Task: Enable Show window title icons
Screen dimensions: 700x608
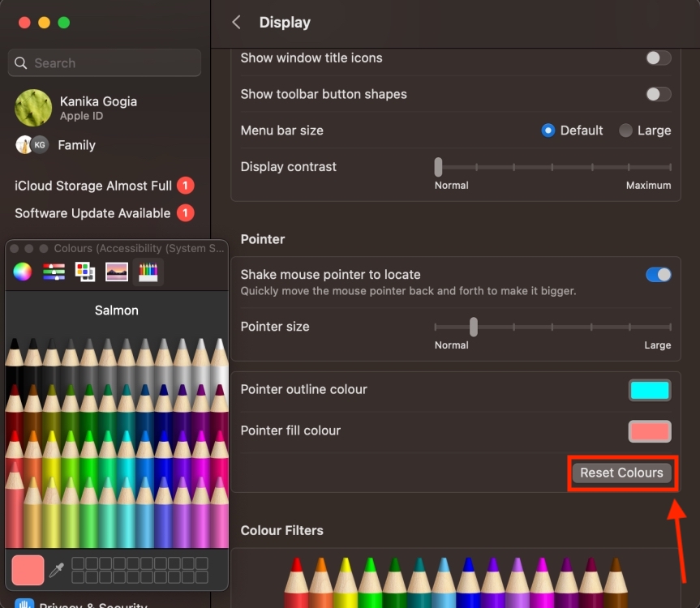Action: (658, 58)
